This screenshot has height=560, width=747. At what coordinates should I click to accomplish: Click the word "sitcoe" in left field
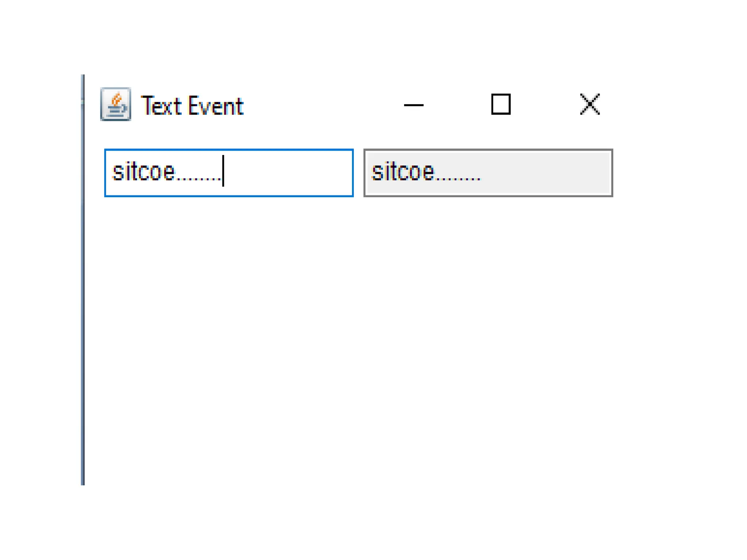144,172
